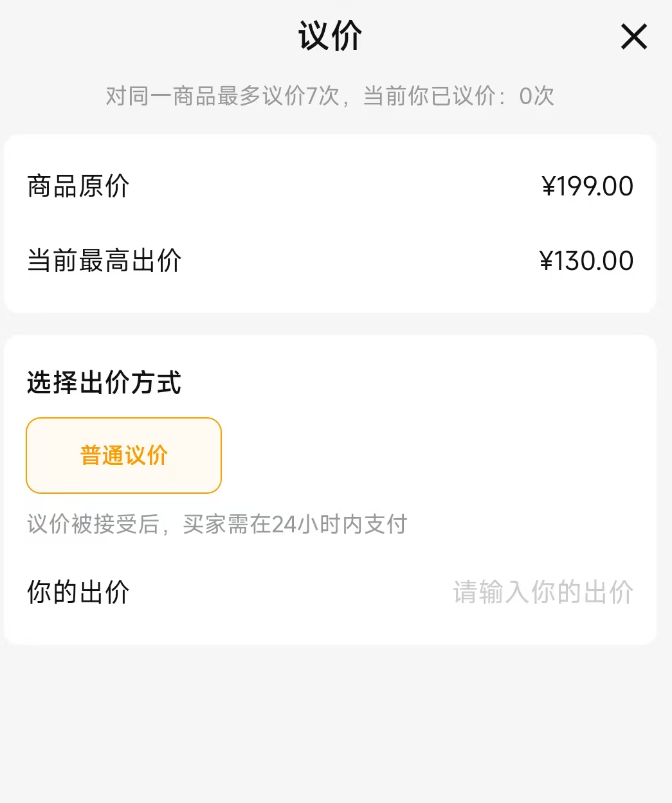
Task: Click the ¥130.00 highest bid value
Action: coord(586,261)
